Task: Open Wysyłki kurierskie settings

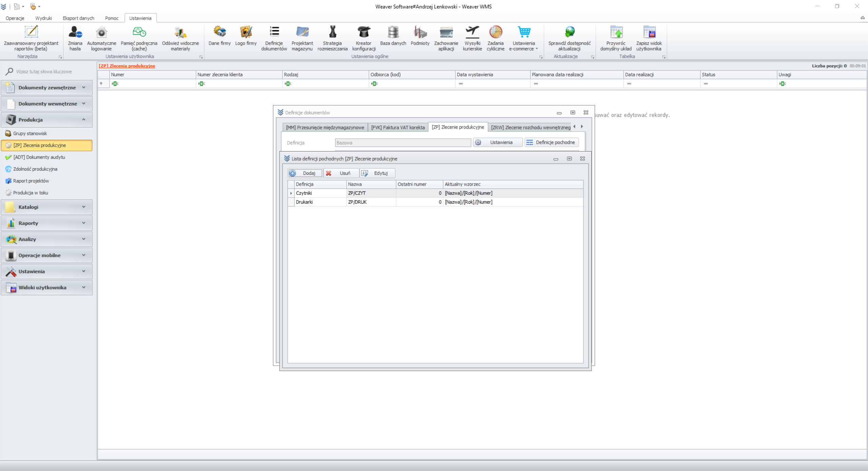Action: pyautogui.click(x=472, y=38)
